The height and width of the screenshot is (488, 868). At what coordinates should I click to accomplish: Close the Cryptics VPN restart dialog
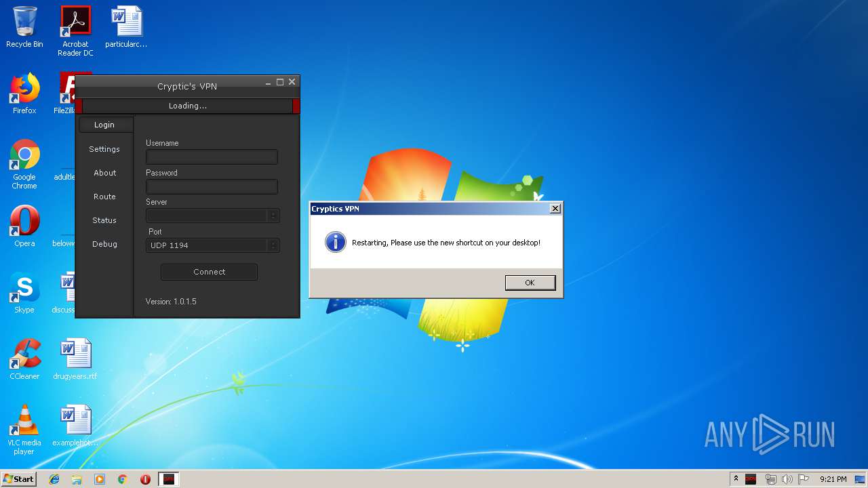tap(555, 209)
